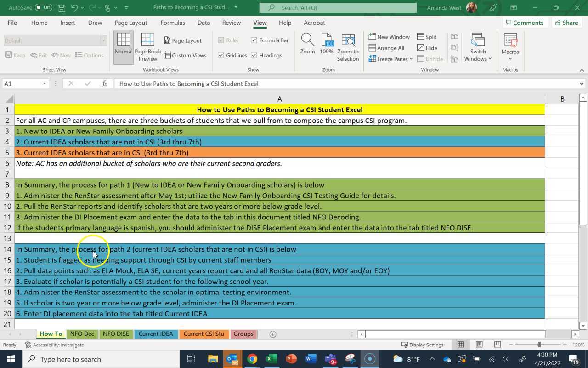Add a new sheet with plus button
This screenshot has width=588, height=368.
pos(272,334)
